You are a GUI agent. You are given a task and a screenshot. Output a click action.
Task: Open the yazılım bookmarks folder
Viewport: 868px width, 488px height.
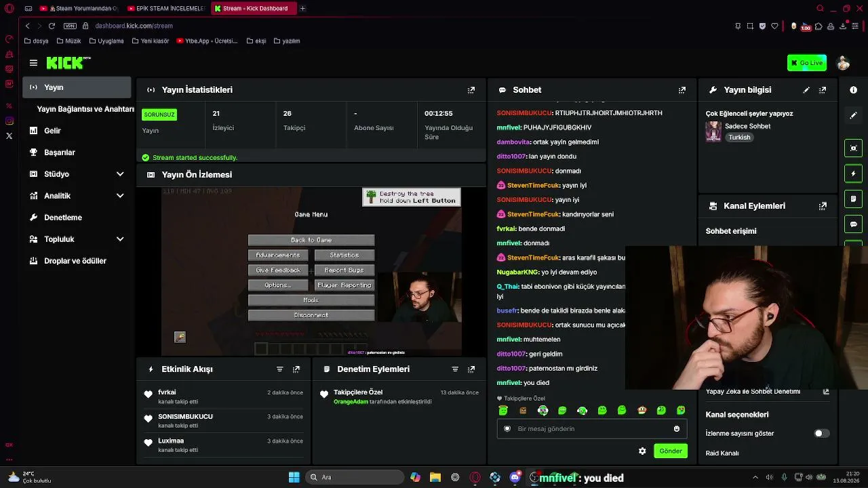coord(287,41)
